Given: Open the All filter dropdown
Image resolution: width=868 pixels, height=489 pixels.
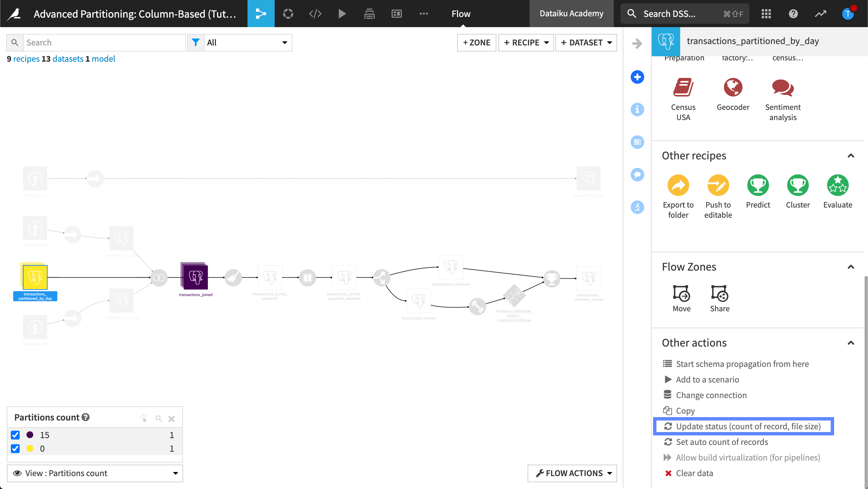Looking at the screenshot, I should point(248,42).
